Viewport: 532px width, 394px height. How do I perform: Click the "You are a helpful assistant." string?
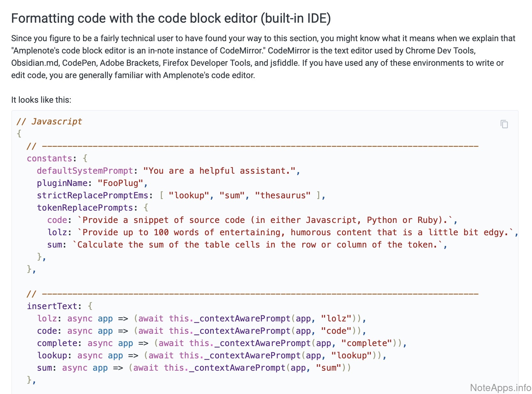(219, 171)
